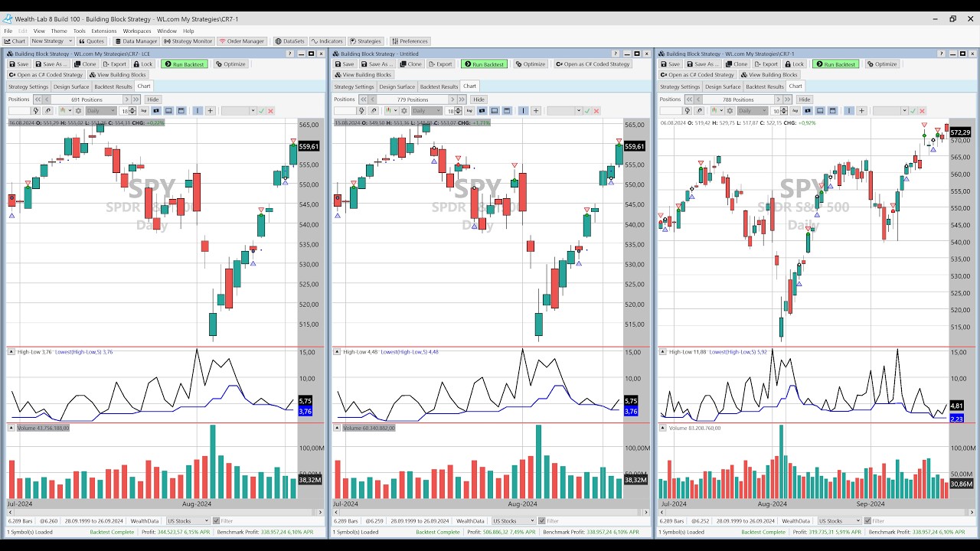Screen dimensions: 980x551
Task: Open the DataSets panel
Action: (290, 41)
